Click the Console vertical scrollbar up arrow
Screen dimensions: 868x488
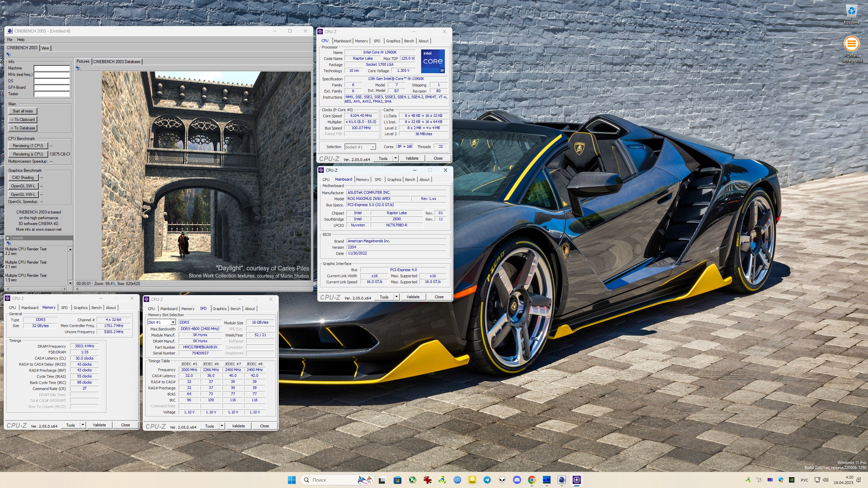pos(70,249)
